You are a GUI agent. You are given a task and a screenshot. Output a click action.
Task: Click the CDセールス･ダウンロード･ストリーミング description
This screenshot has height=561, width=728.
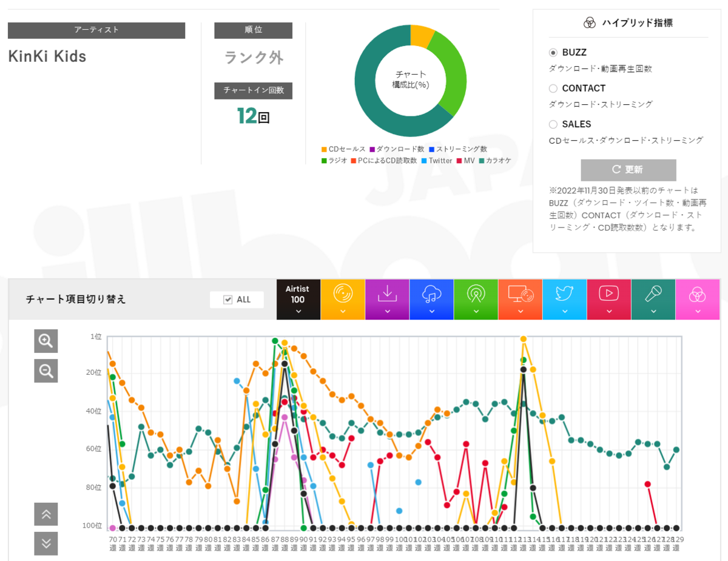[x=626, y=141]
